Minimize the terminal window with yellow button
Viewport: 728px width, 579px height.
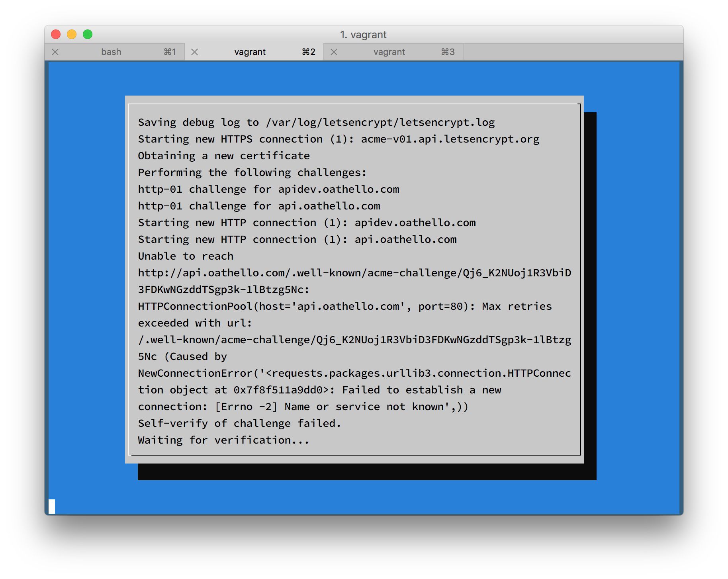coord(72,35)
